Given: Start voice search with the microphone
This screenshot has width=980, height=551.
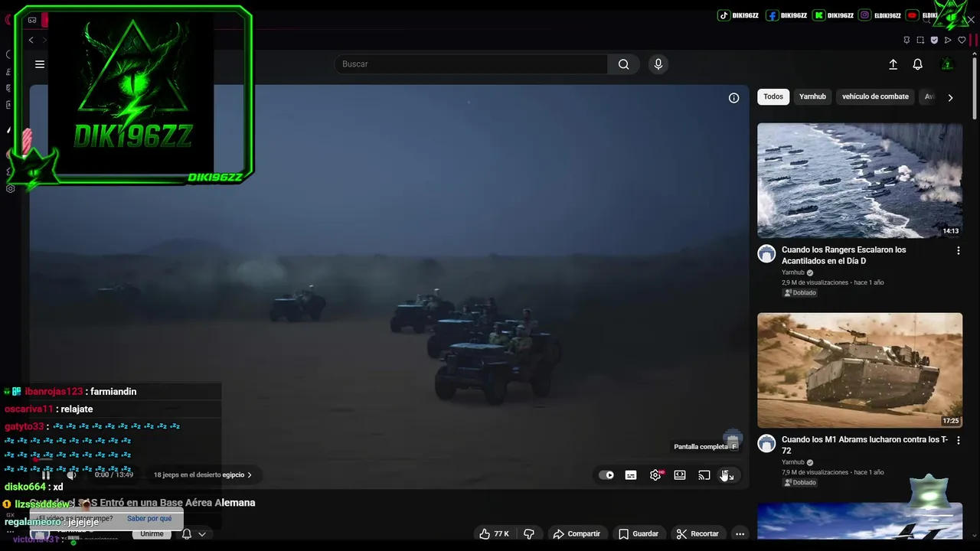Looking at the screenshot, I should click(x=658, y=64).
